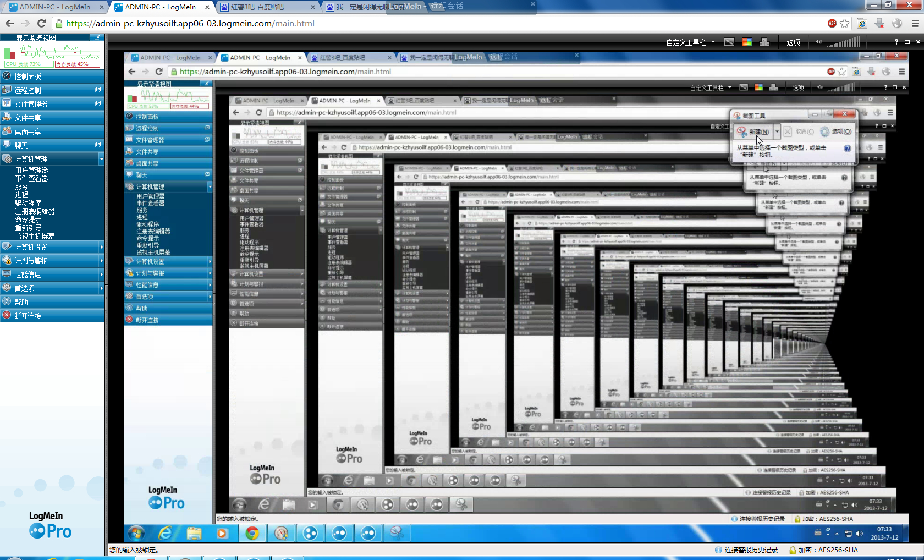Open 选项 in remote toolbar

[793, 42]
